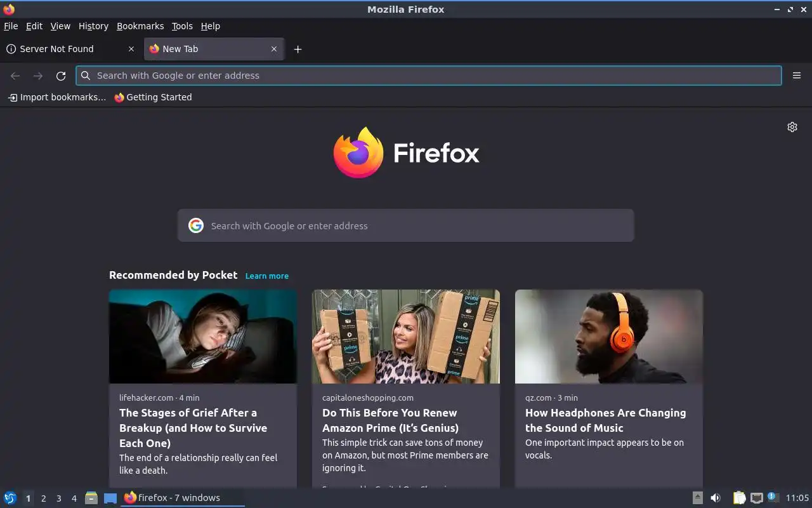Open removable media eject tray icon
812x508 pixels.
pyautogui.click(x=697, y=498)
